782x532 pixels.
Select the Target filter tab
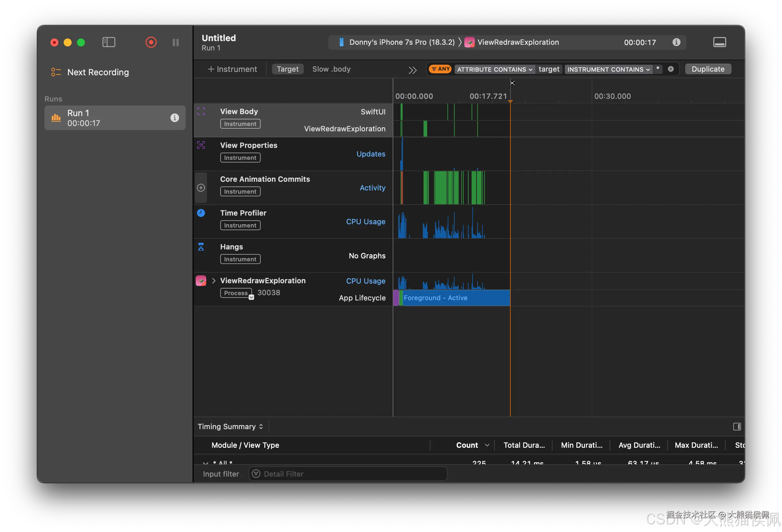tap(287, 69)
